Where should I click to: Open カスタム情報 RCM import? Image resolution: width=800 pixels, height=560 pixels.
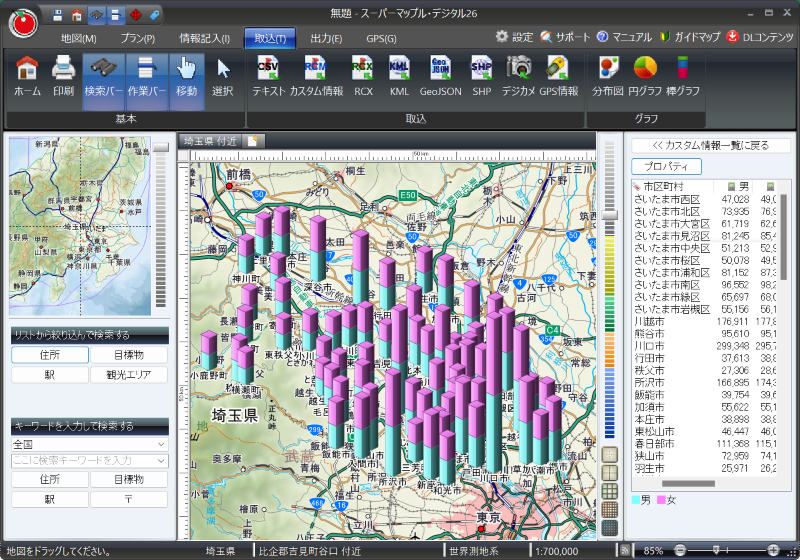click(x=316, y=78)
